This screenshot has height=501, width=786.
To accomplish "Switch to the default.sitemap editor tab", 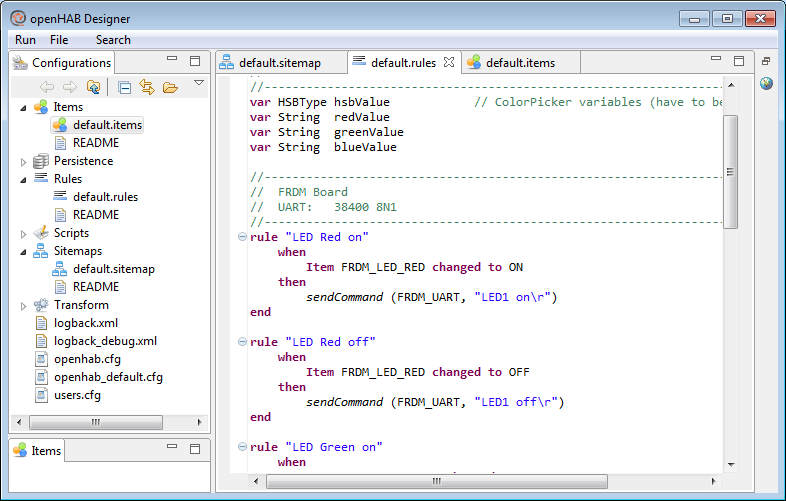I will pyautogui.click(x=279, y=62).
